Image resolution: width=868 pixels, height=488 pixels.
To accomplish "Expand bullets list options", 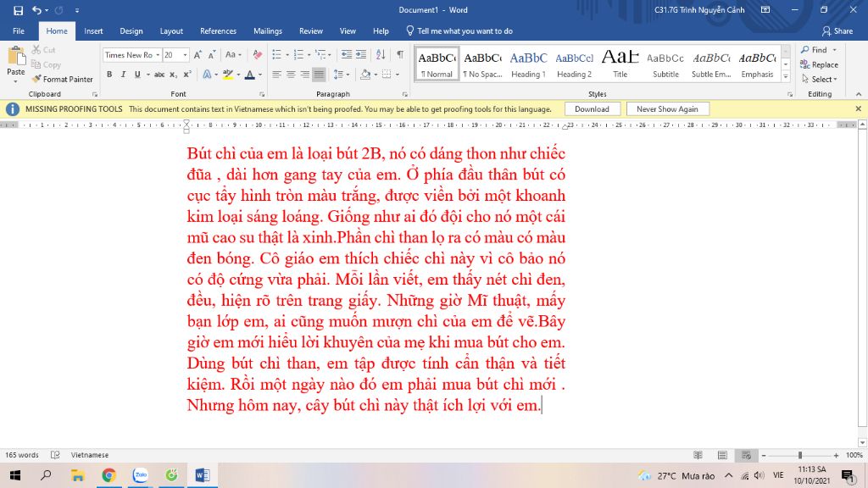I will 287,55.
